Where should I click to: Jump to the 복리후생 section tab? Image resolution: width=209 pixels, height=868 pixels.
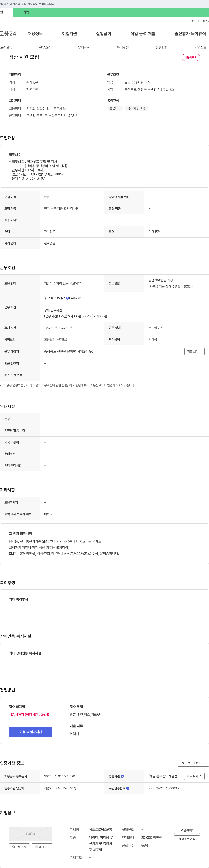click(x=123, y=48)
